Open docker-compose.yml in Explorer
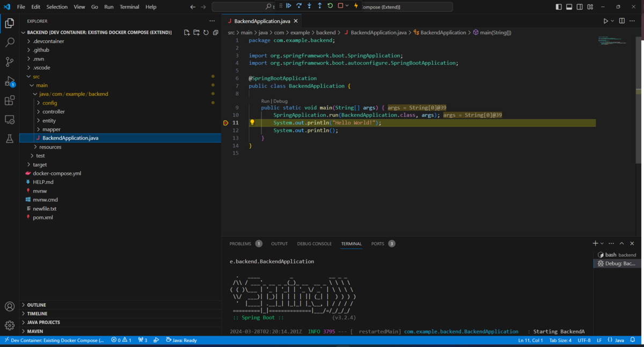The image size is (644, 347). click(x=57, y=173)
